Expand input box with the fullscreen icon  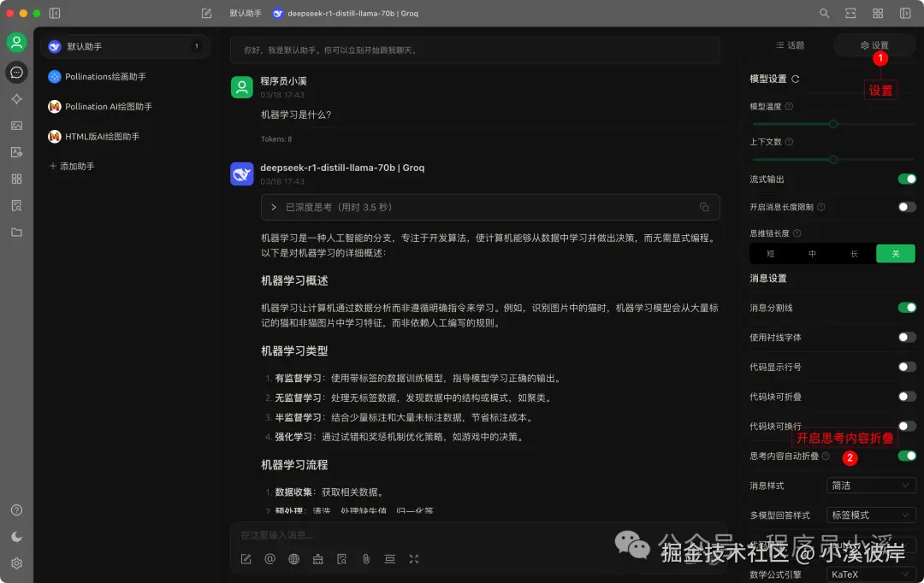point(413,558)
